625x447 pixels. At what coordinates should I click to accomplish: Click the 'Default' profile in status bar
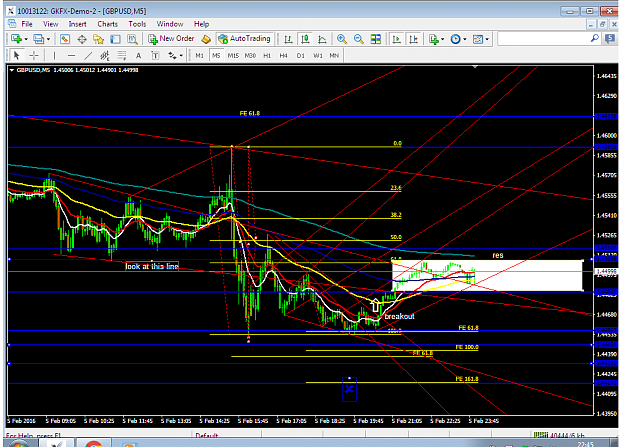(x=206, y=435)
